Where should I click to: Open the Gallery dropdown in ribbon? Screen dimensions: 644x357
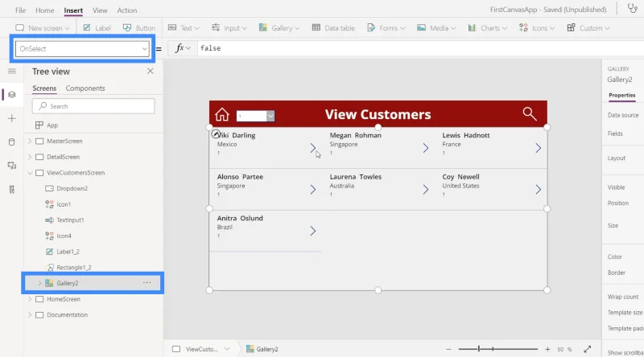pyautogui.click(x=279, y=28)
